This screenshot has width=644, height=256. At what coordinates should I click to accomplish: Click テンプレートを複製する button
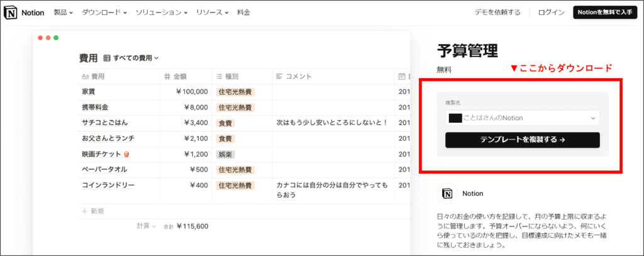pyautogui.click(x=523, y=140)
